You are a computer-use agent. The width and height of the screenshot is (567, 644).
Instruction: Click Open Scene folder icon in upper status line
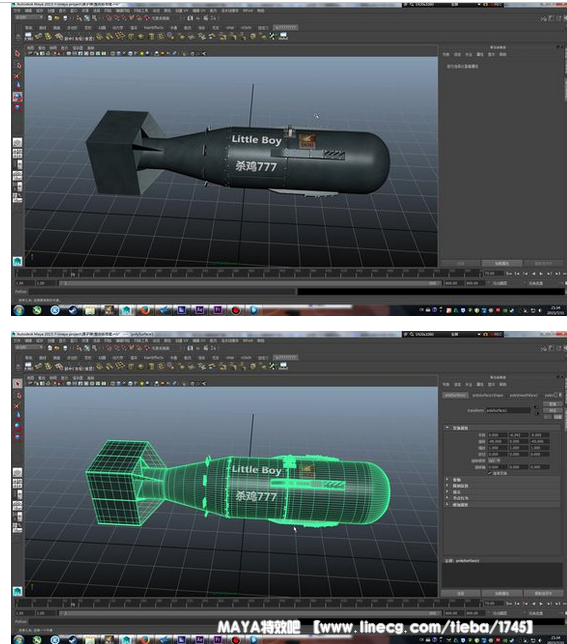57,18
